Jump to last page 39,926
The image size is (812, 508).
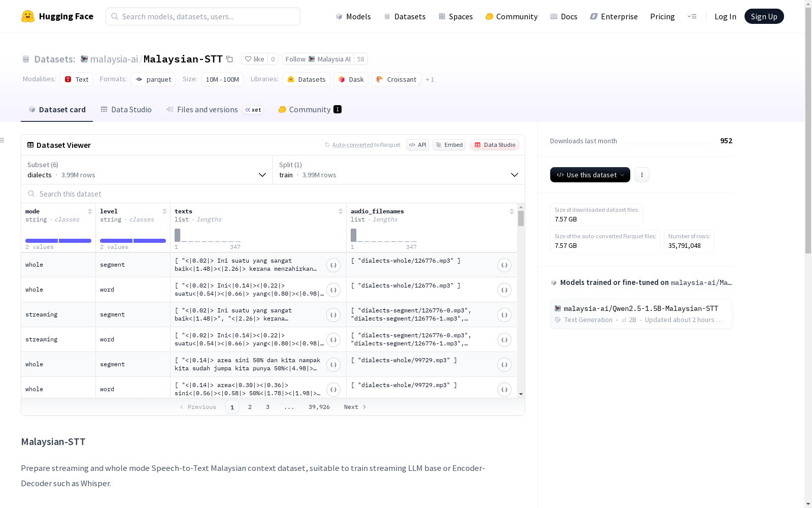tap(319, 407)
